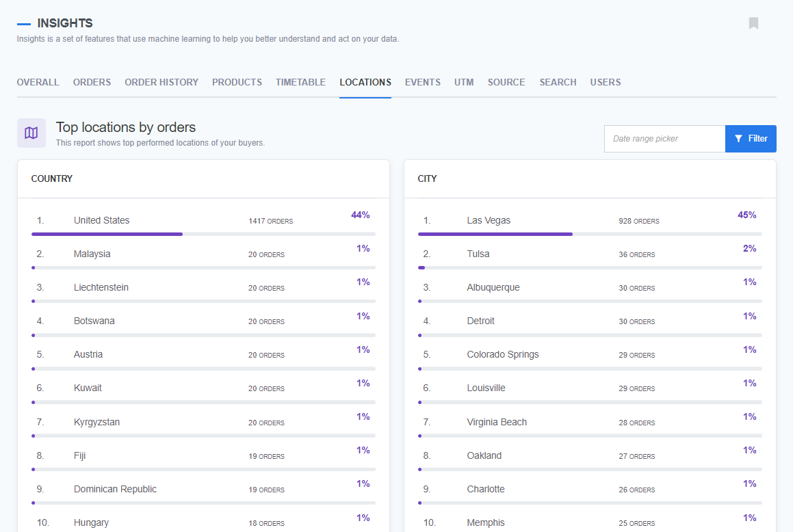Screen dimensions: 793x532
Task: Click 25 ORDERS value for Memphis
Action: point(637,523)
